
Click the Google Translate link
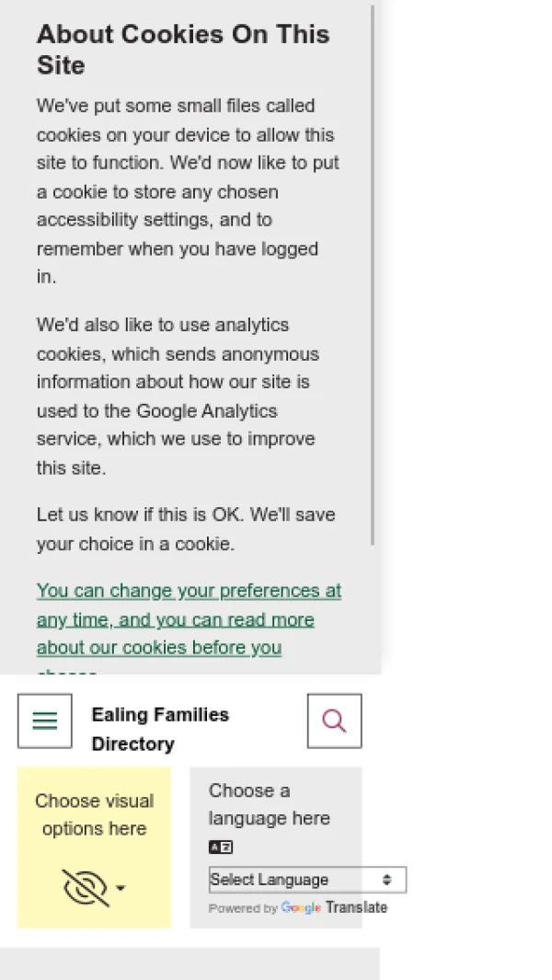(x=356, y=907)
